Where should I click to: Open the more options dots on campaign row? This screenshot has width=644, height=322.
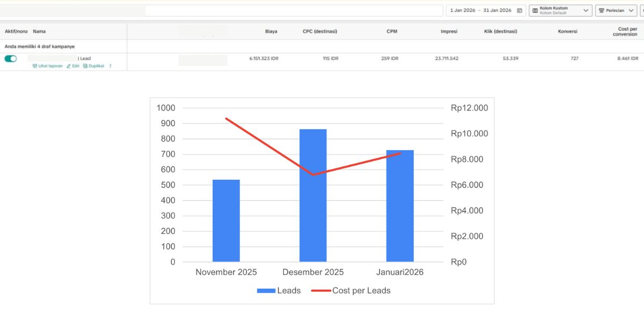pos(111,66)
